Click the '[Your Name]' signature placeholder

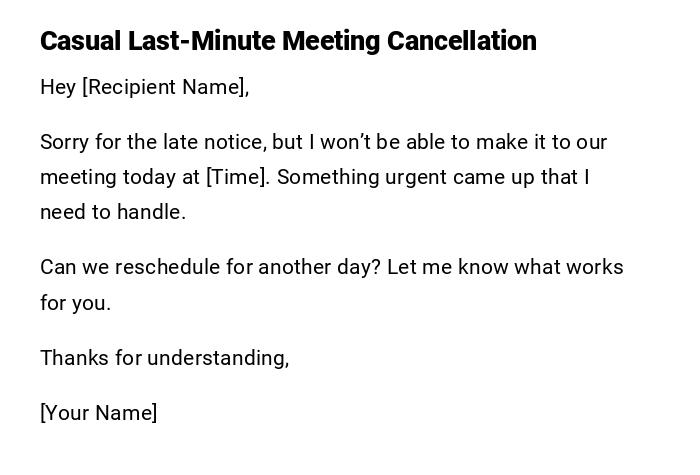99,413
